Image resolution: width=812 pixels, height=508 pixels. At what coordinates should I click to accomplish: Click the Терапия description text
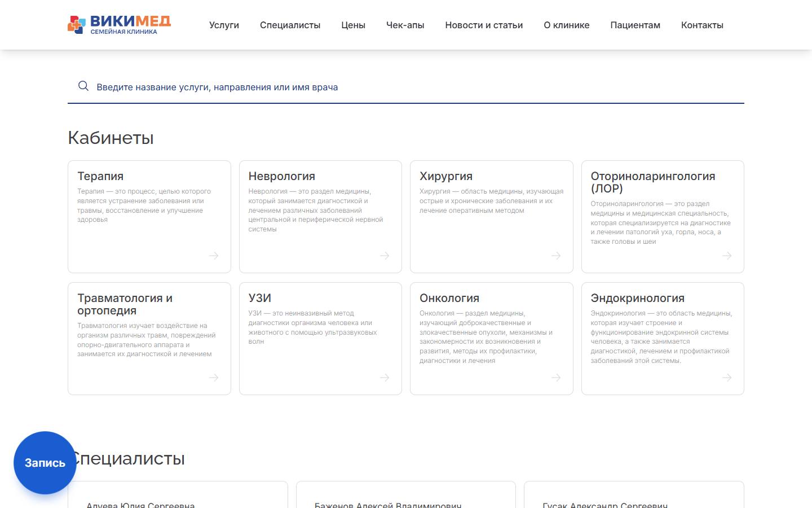[144, 205]
